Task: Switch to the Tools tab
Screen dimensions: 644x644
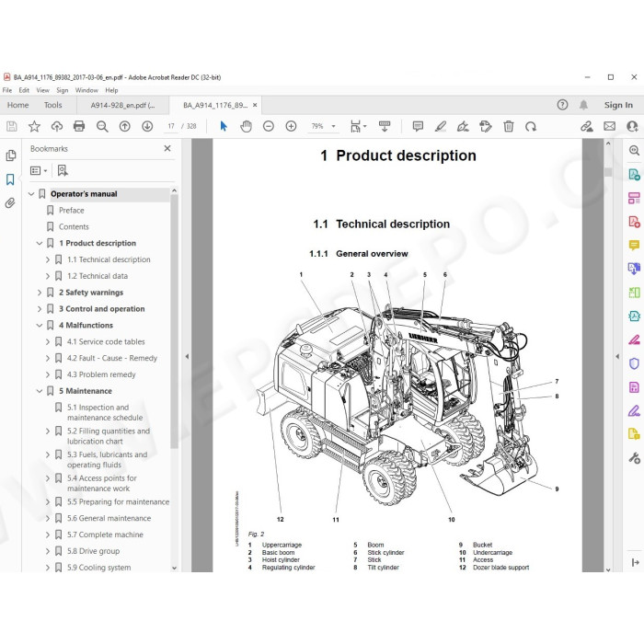Action: tap(53, 105)
